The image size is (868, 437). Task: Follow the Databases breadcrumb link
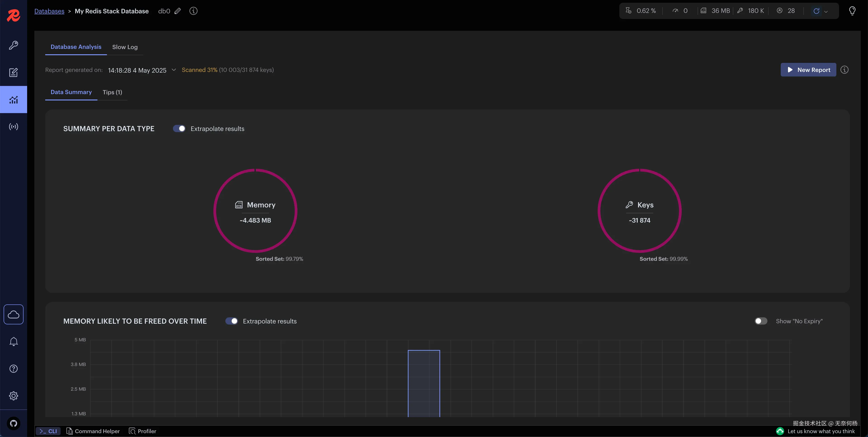pos(49,11)
